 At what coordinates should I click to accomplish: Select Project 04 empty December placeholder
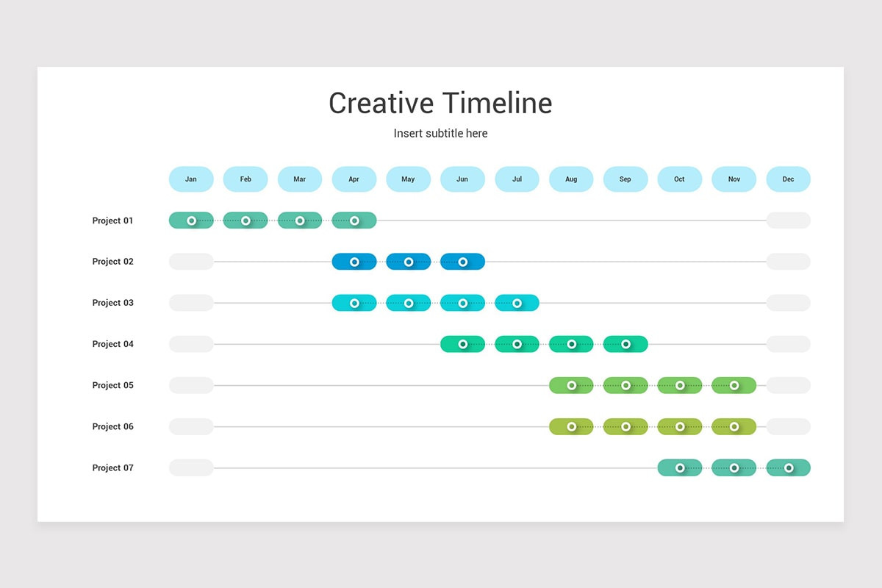coord(788,344)
